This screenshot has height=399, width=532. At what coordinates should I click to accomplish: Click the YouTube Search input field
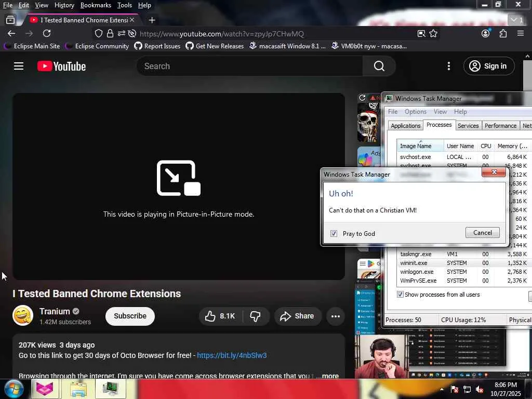pyautogui.click(x=250, y=66)
